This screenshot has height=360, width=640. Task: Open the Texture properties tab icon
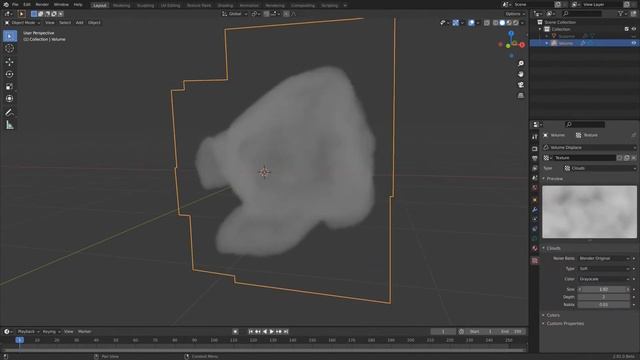(535, 260)
